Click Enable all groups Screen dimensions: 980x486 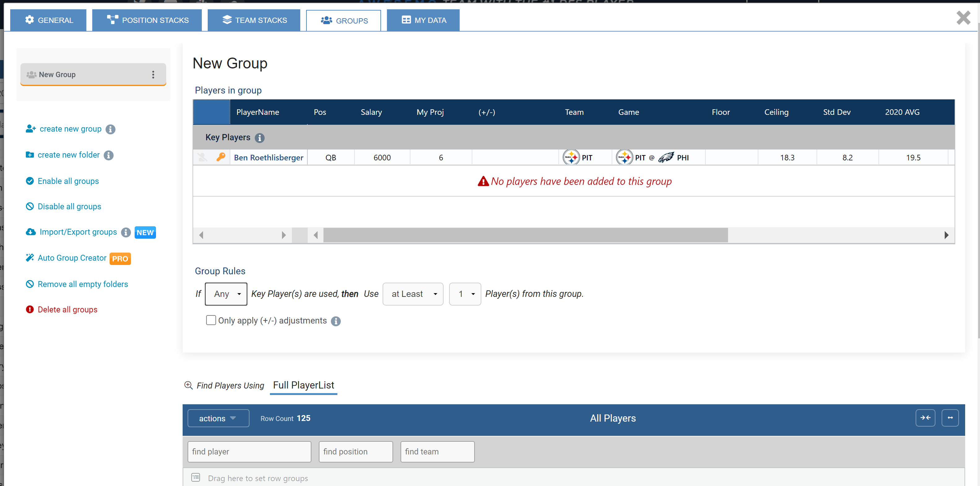pos(68,181)
